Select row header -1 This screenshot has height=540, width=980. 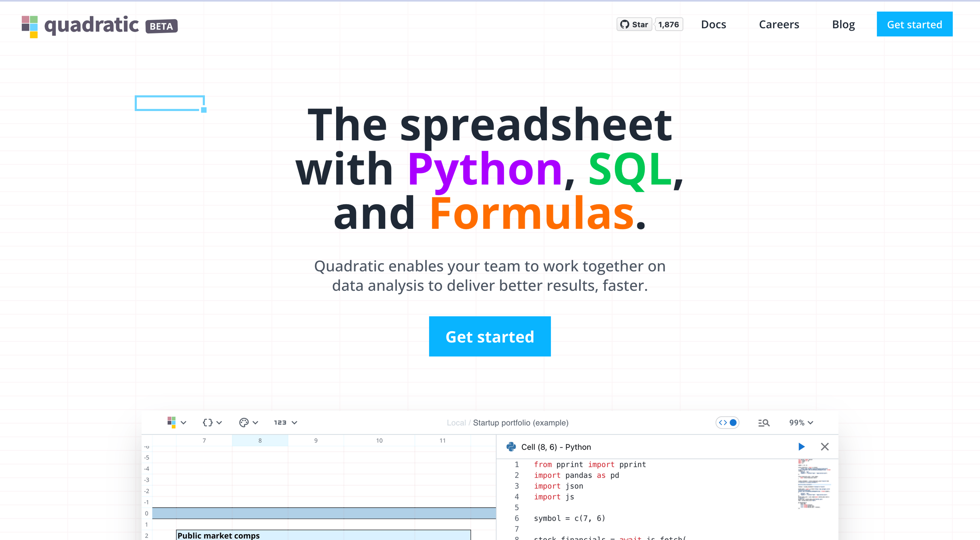point(147,502)
